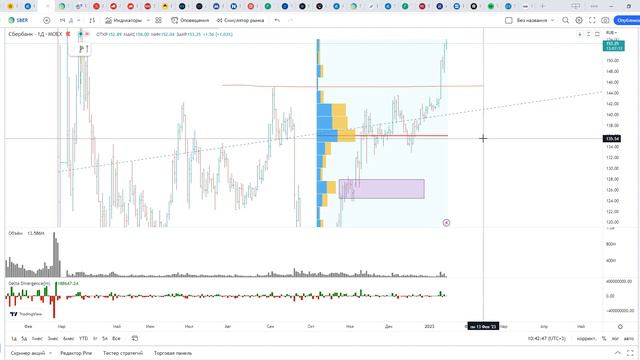Open Торговая панель tab
This screenshot has width=640, height=360.
(x=173, y=353)
